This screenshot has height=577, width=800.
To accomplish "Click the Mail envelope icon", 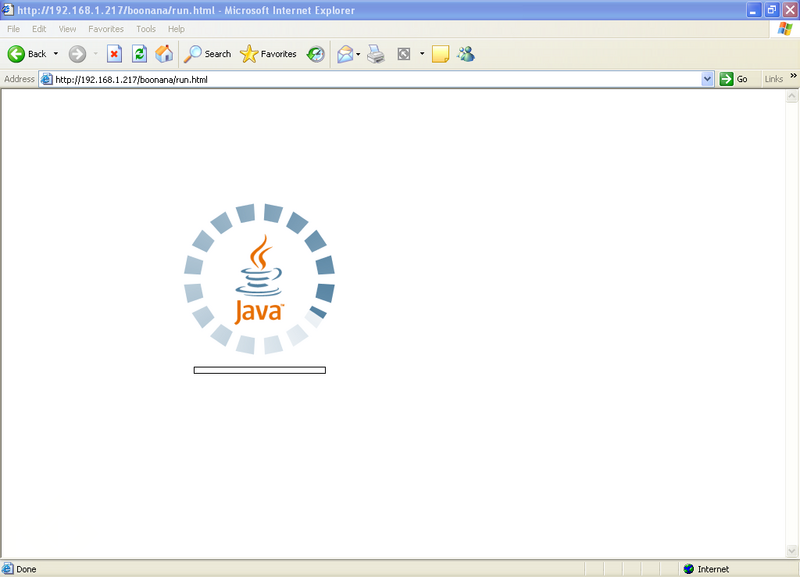I will coord(345,54).
